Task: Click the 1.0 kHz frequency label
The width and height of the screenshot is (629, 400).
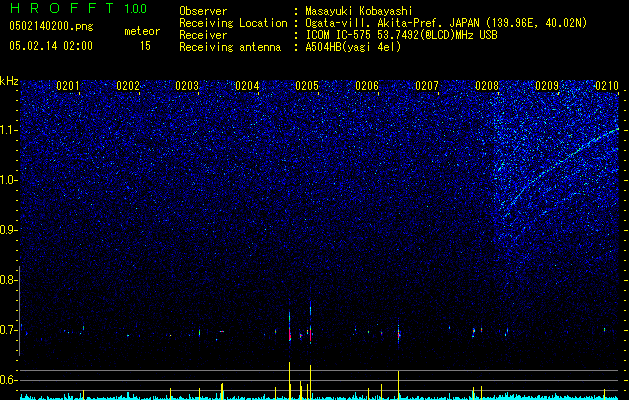Action: [8, 180]
